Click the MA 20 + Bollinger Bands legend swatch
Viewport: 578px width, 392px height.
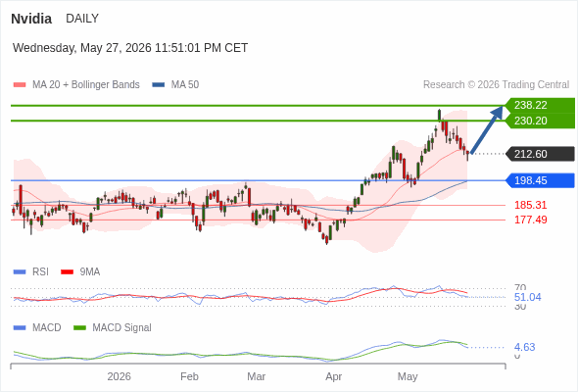pyautogui.click(x=20, y=85)
